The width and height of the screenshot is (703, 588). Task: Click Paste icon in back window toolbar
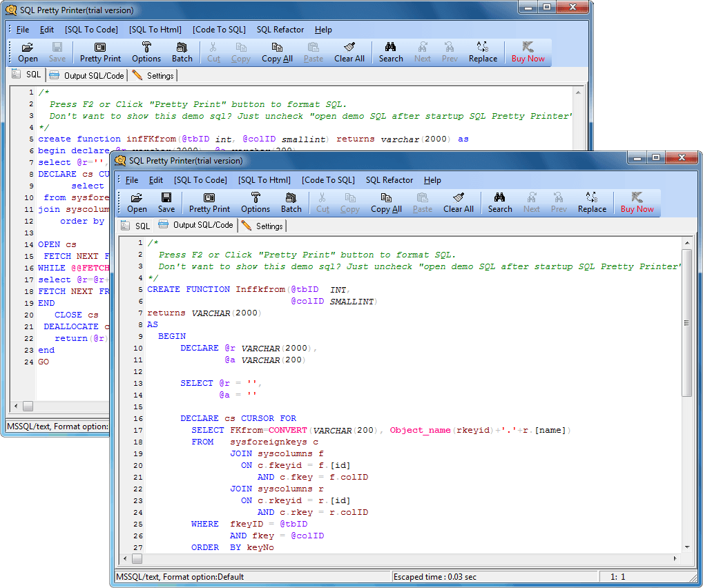(314, 52)
